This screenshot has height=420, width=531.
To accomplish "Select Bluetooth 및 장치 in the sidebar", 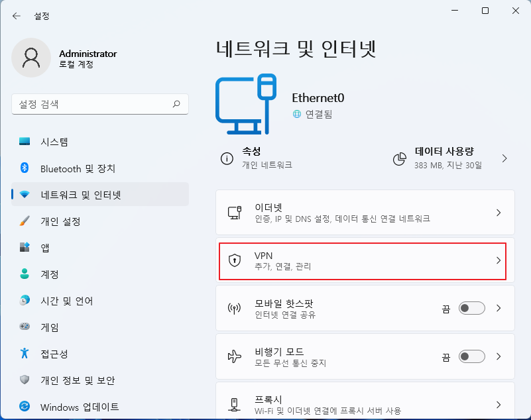I will (100, 168).
